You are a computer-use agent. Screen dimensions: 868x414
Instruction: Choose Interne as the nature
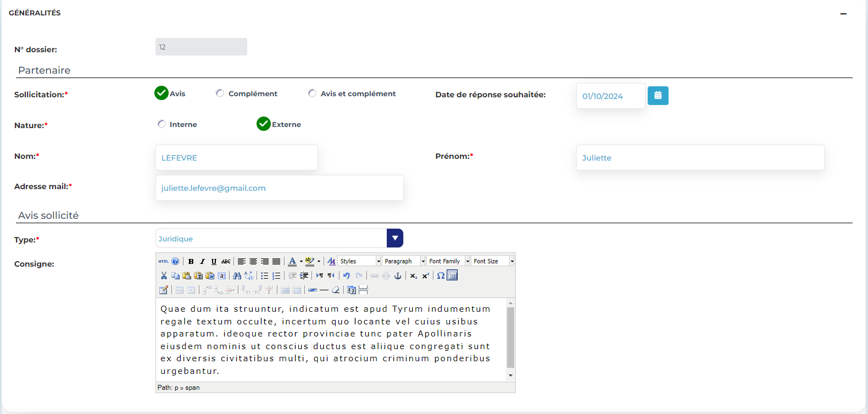pyautogui.click(x=162, y=124)
